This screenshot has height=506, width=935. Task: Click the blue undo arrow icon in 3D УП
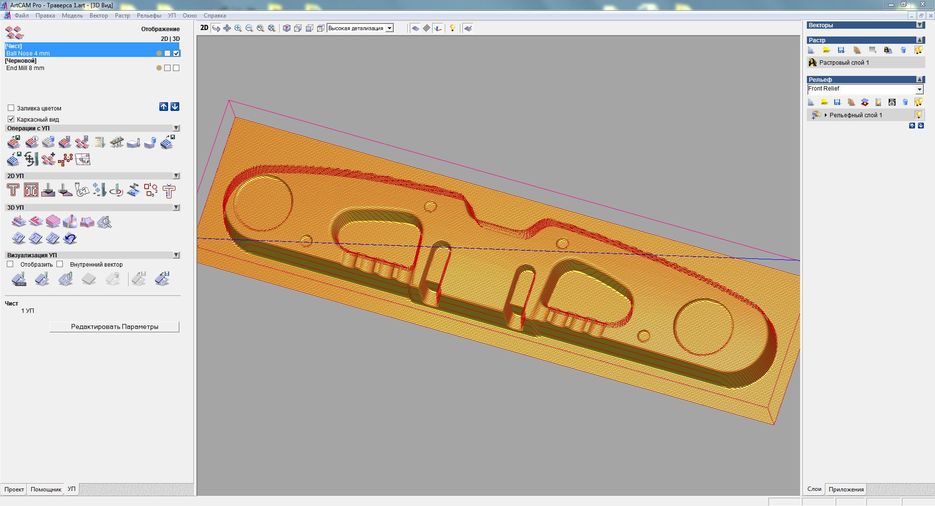70,238
